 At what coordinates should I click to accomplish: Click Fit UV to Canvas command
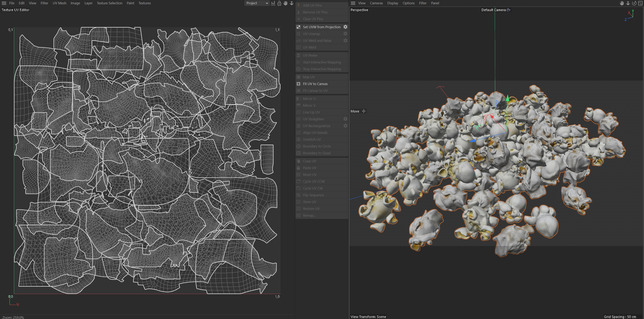315,84
